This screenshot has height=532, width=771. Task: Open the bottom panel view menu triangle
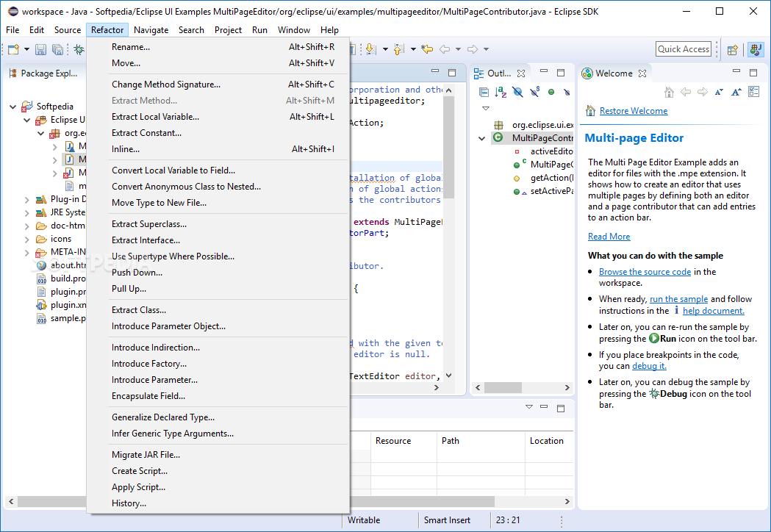529,406
